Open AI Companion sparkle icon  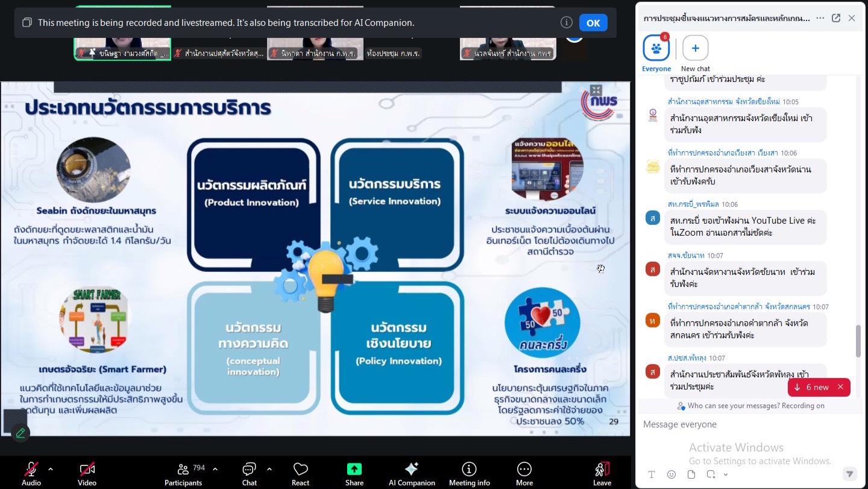click(x=412, y=470)
